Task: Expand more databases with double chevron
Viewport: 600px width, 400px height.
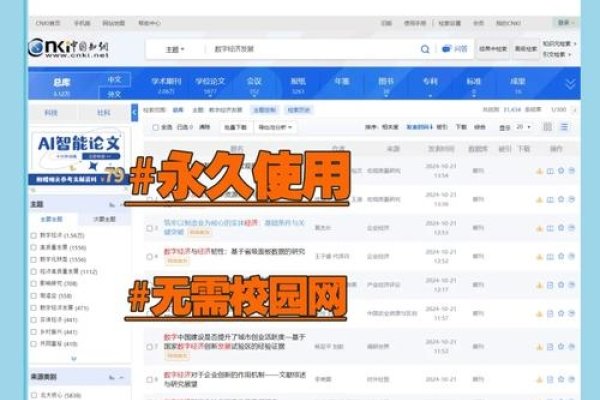Action: 570,83
